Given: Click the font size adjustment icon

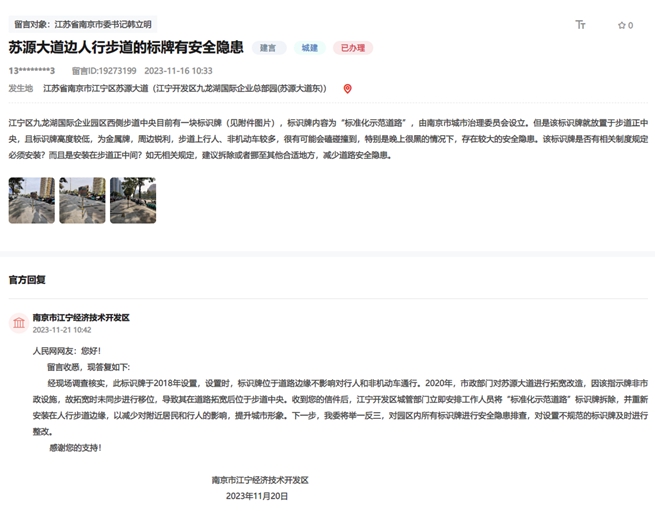Looking at the screenshot, I should [580, 25].
